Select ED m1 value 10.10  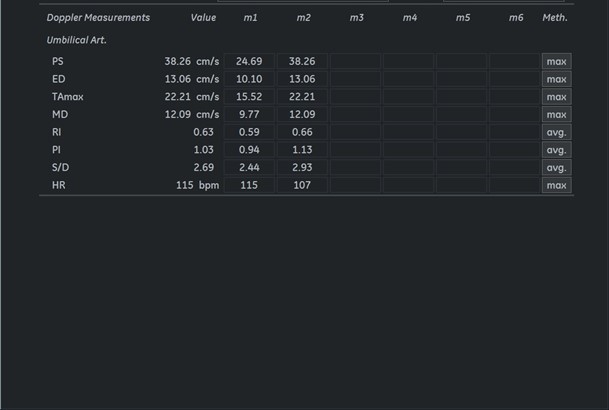click(249, 79)
